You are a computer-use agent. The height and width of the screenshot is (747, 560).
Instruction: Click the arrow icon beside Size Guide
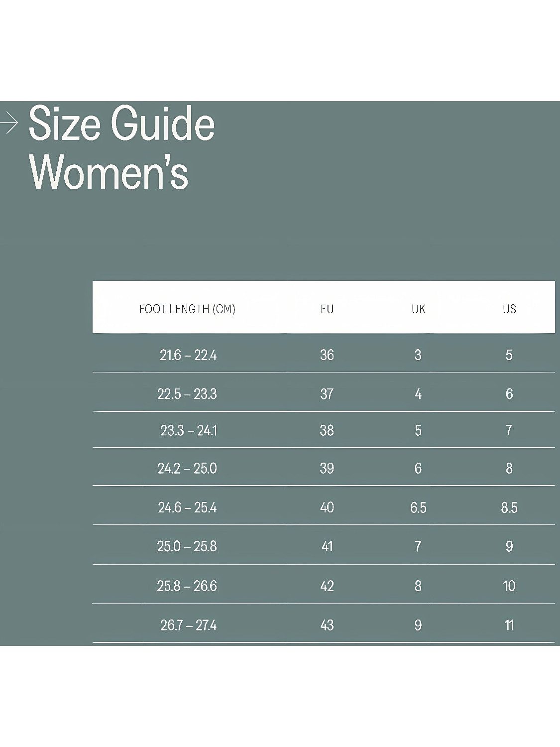coord(9,123)
